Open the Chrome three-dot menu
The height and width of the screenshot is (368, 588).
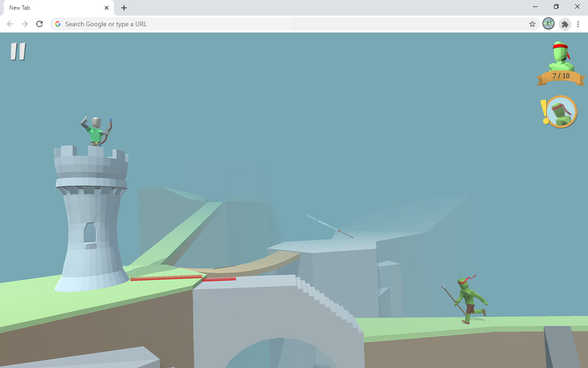(578, 24)
